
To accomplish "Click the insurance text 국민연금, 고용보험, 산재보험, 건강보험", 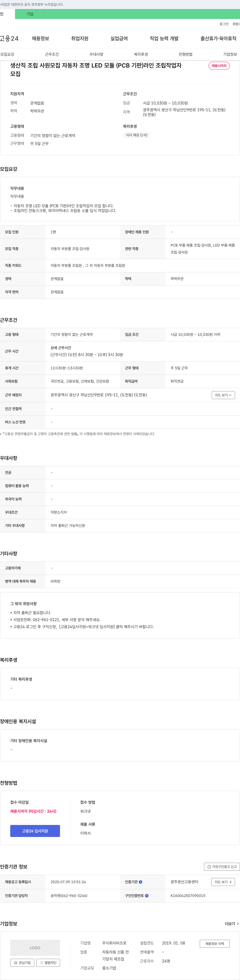I will (x=79, y=381).
